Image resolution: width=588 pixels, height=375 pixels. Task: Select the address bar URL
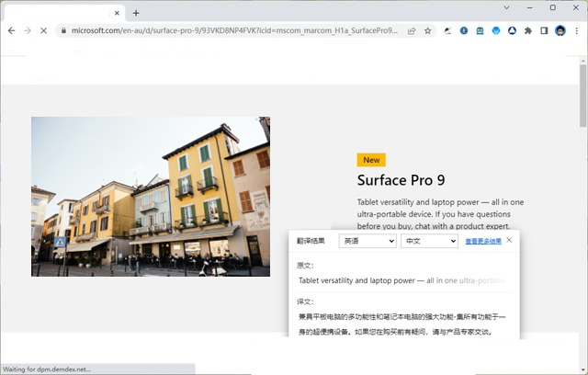click(x=234, y=30)
